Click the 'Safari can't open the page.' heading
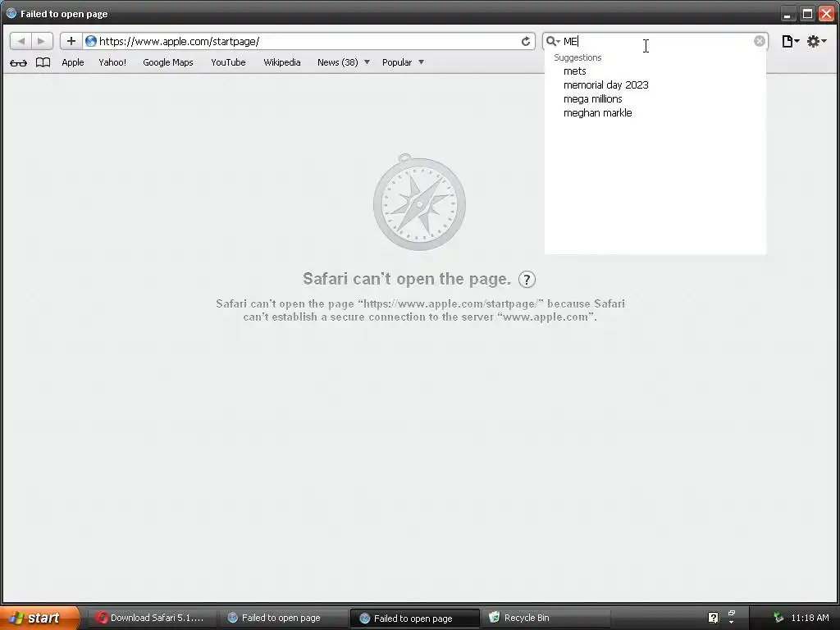This screenshot has height=630, width=840. [407, 279]
